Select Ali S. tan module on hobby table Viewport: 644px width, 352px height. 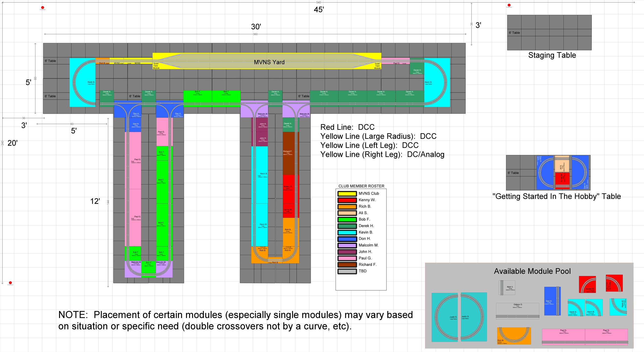[x=562, y=165]
